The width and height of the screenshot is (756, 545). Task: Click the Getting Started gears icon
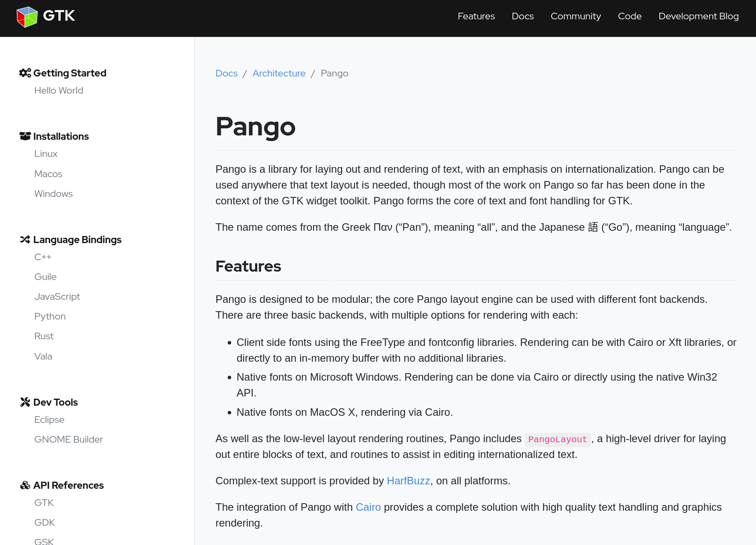(25, 73)
